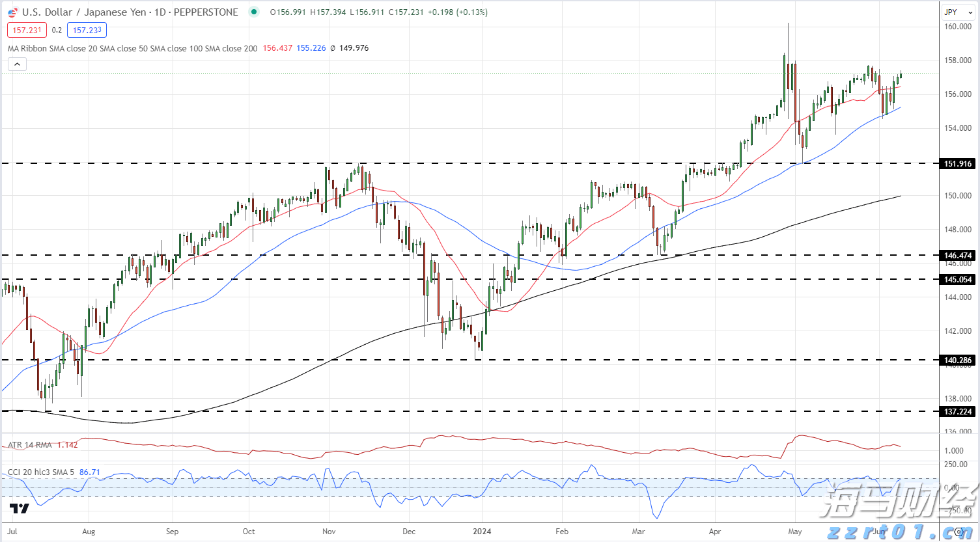Click the red sell price 157.231 button
This screenshot has width=980, height=542.
point(27,30)
